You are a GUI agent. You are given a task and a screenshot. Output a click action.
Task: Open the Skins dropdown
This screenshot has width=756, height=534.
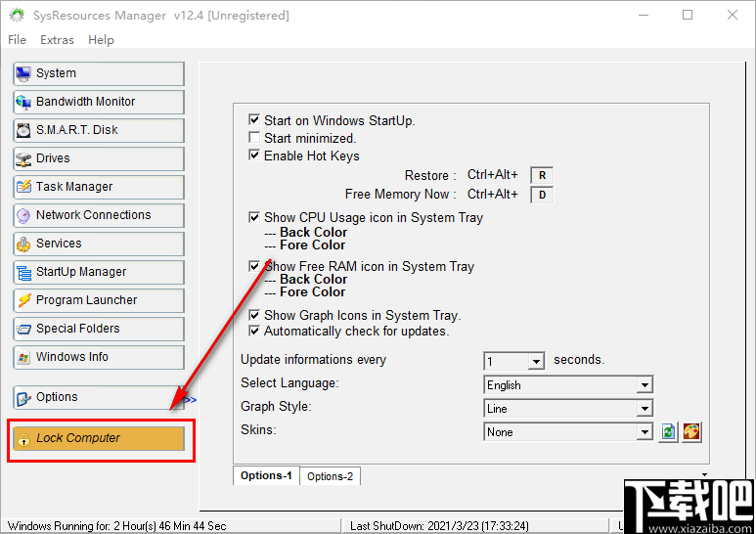pos(645,432)
